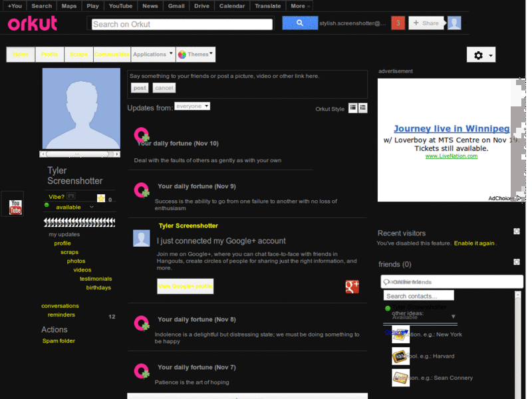This screenshot has height=399, width=532.
Task: Open the Spam folder link
Action: tap(59, 341)
